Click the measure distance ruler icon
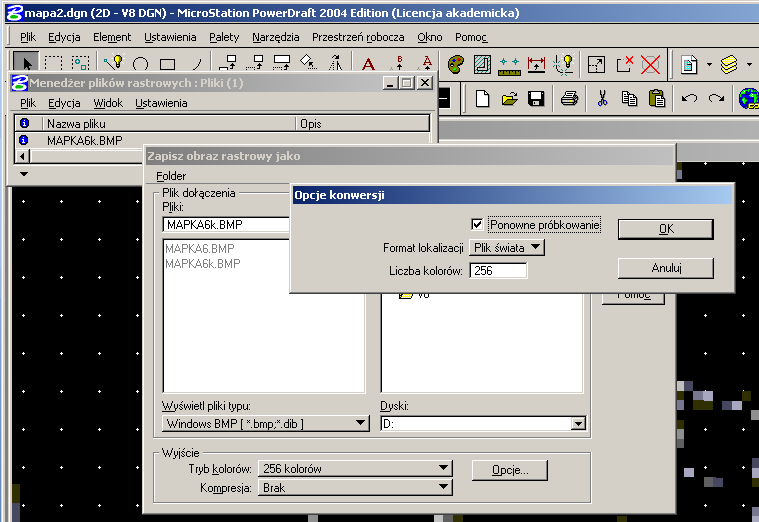This screenshot has height=522, width=759. 509,66
